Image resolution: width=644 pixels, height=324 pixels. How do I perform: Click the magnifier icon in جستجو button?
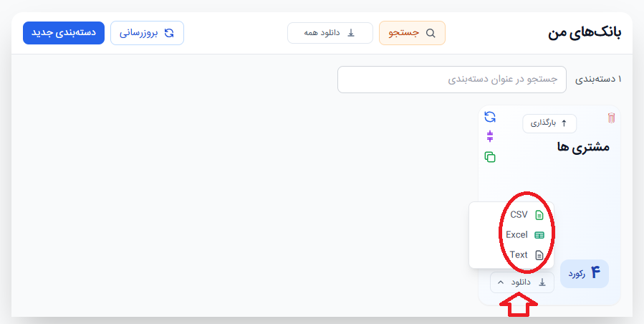[430, 33]
